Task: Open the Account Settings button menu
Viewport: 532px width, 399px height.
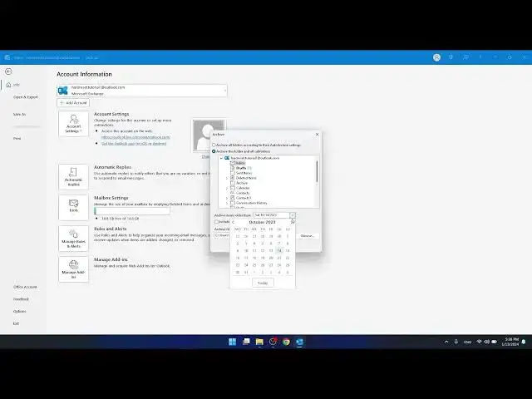Action: (x=73, y=124)
